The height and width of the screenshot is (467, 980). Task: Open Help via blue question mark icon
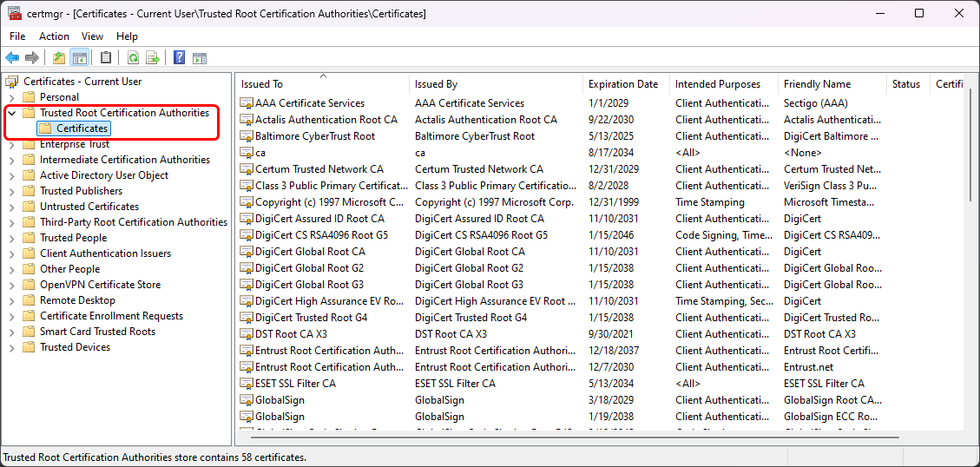(x=179, y=58)
